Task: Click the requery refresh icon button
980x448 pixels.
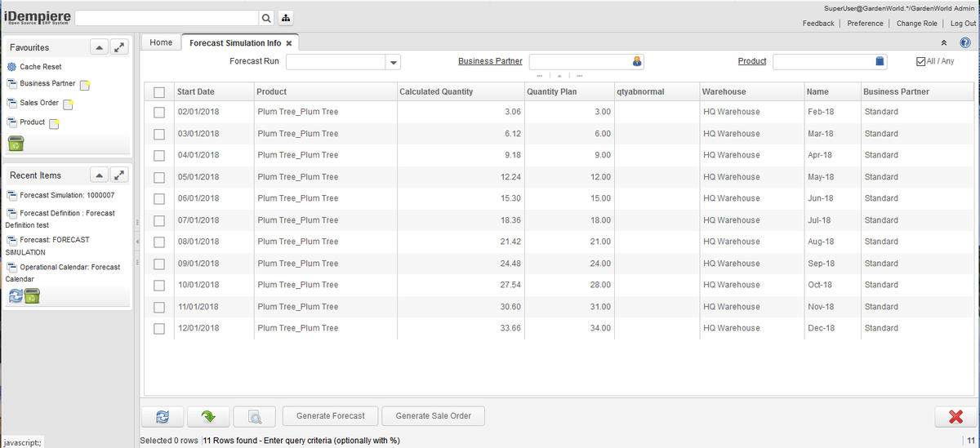Action: (x=163, y=416)
